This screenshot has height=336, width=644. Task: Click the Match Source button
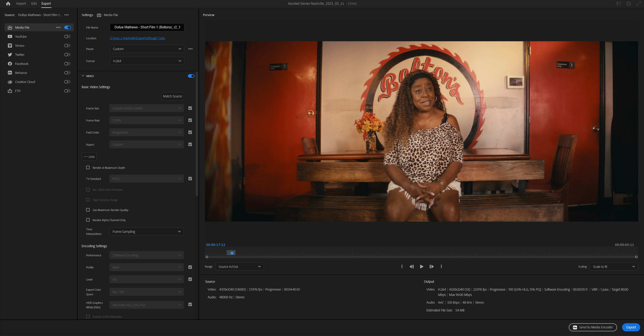click(x=172, y=96)
